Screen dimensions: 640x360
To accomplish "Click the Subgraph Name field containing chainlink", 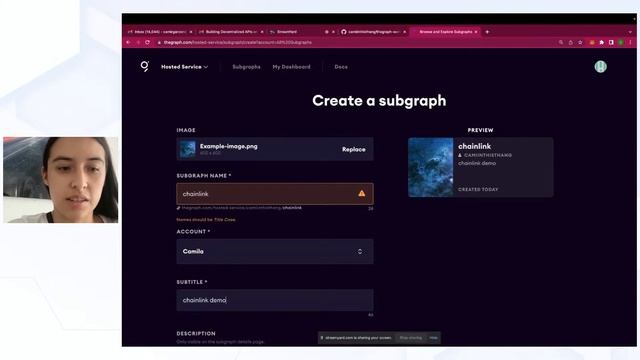I will pyautogui.click(x=275, y=194).
